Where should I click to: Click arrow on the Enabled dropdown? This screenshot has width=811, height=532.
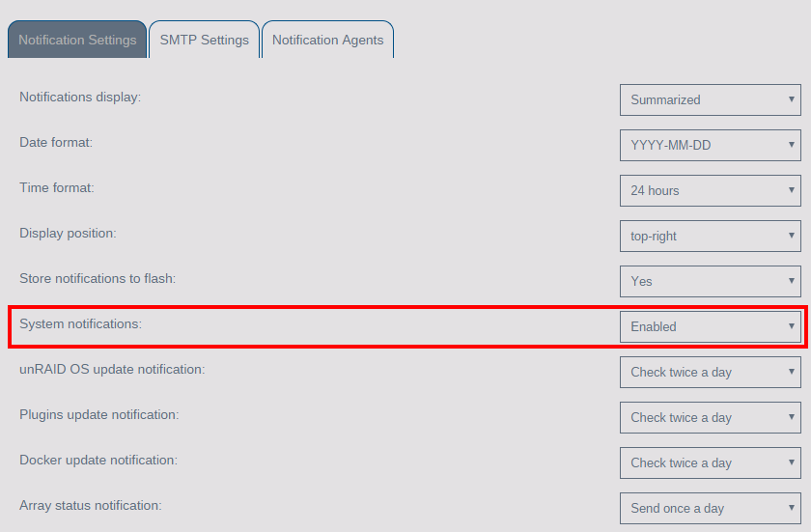[792, 326]
